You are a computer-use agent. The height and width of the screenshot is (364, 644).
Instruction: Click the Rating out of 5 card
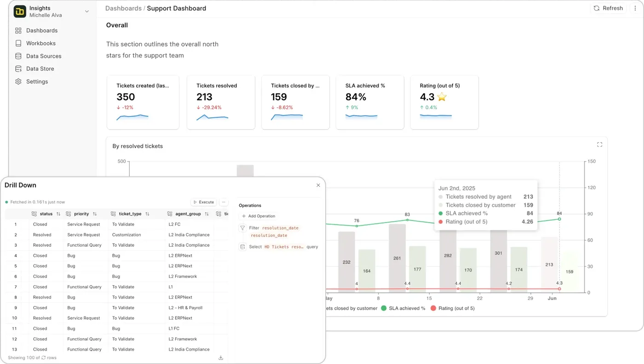coord(444,102)
